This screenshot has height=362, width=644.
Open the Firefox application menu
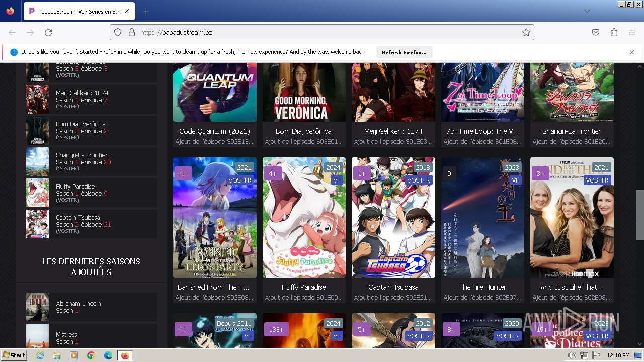click(x=632, y=32)
